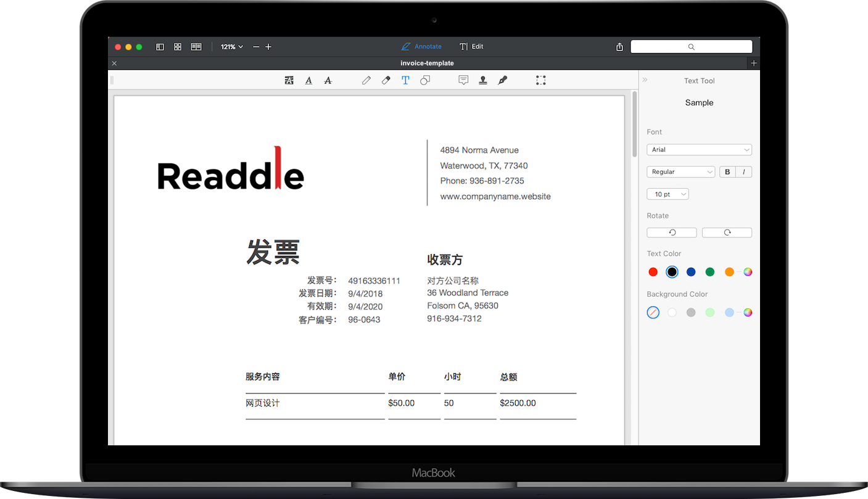The width and height of the screenshot is (868, 499).
Task: Choose white background color
Action: (672, 313)
